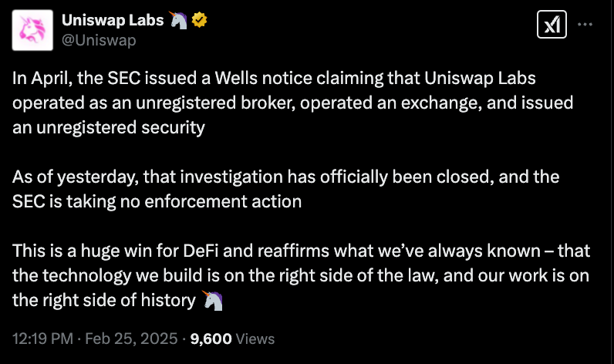This screenshot has height=364, width=614.
Task: Open the Uniswap Labs display name
Action: tap(113, 21)
